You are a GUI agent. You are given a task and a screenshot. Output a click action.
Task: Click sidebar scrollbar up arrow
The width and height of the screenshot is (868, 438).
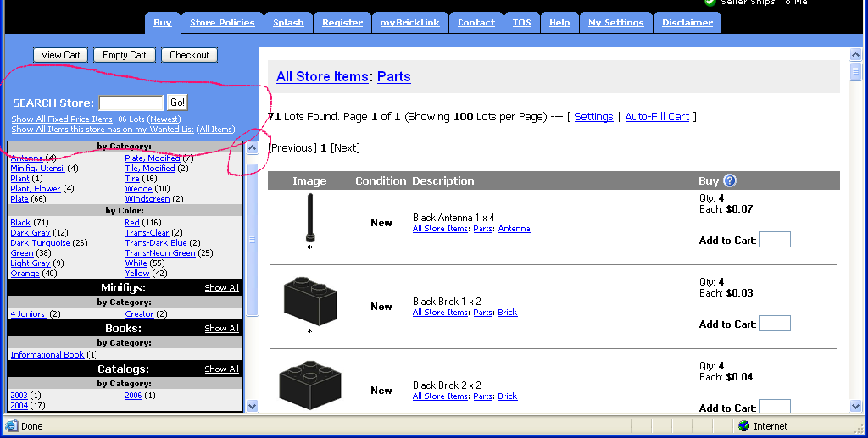252,147
